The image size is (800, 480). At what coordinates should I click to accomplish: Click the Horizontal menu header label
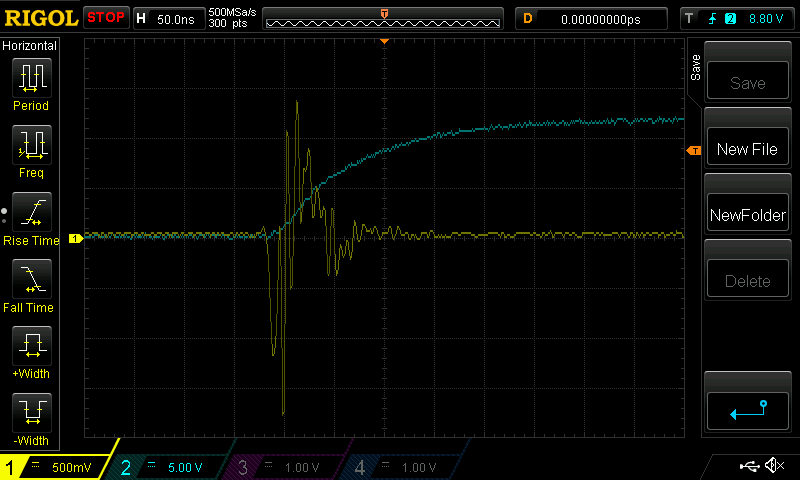pyautogui.click(x=30, y=46)
